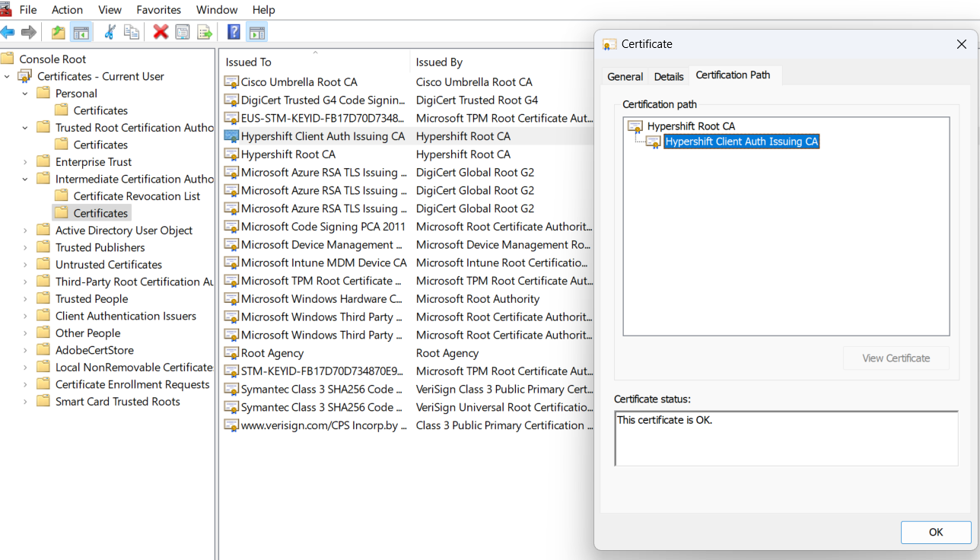Expand the Trusted People node
980x560 pixels.
click(25, 299)
